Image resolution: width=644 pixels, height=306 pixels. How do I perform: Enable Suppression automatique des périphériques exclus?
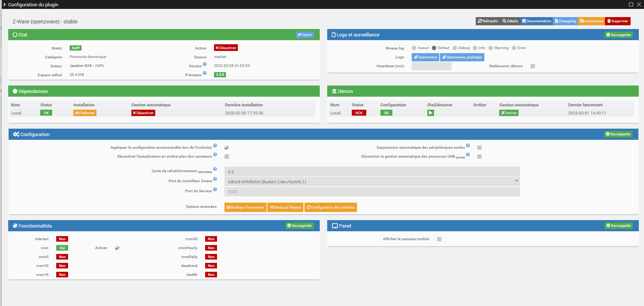click(x=479, y=148)
